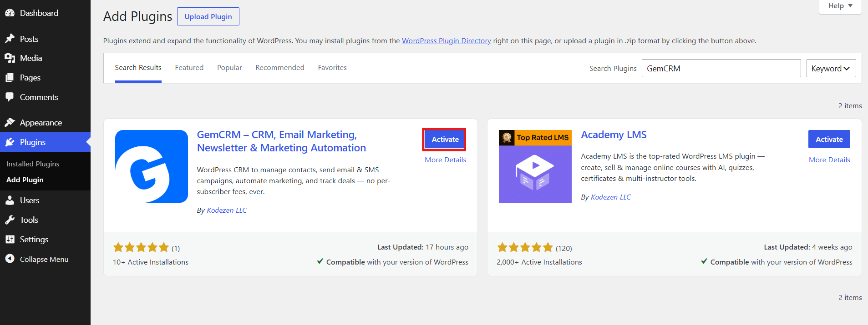Image resolution: width=868 pixels, height=325 pixels.
Task: Click the Plugins plug icon
Action: click(x=10, y=142)
